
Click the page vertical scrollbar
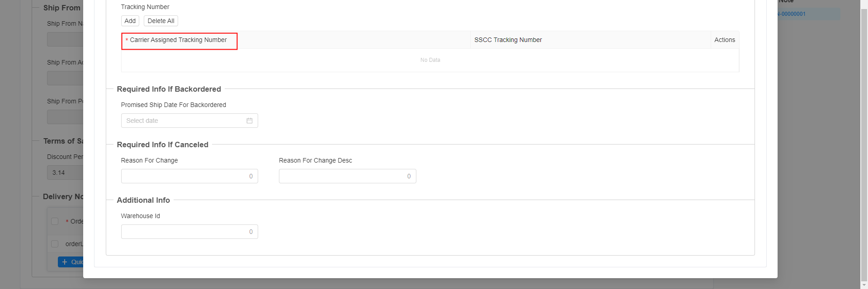coord(864,144)
